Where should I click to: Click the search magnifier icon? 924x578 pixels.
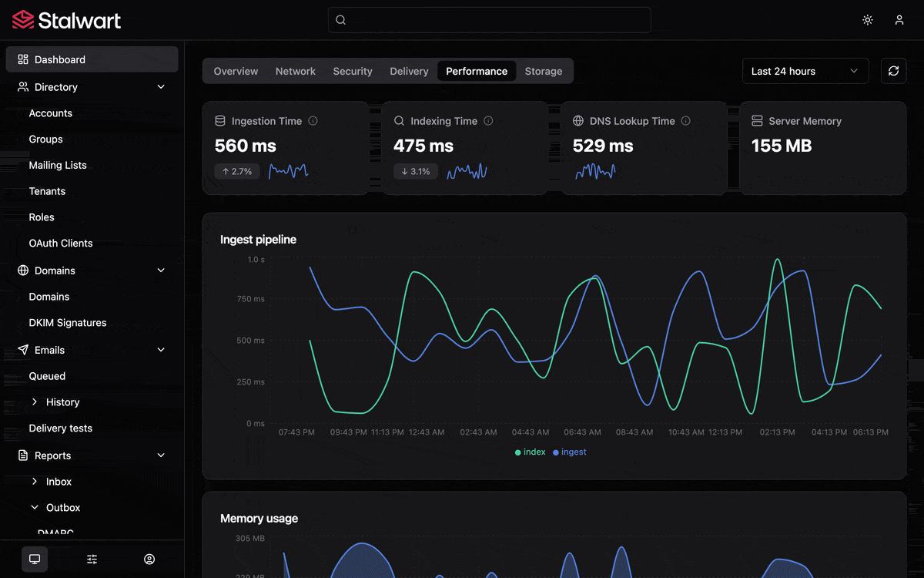pyautogui.click(x=341, y=20)
